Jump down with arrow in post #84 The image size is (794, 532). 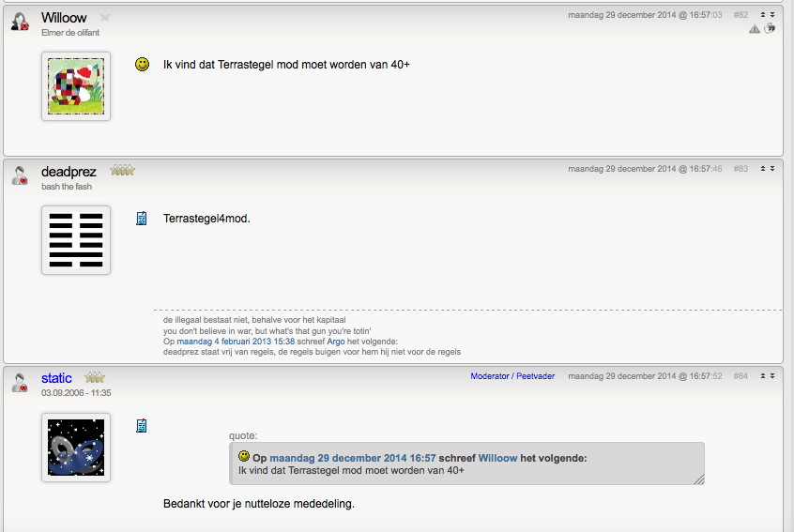[x=772, y=376]
